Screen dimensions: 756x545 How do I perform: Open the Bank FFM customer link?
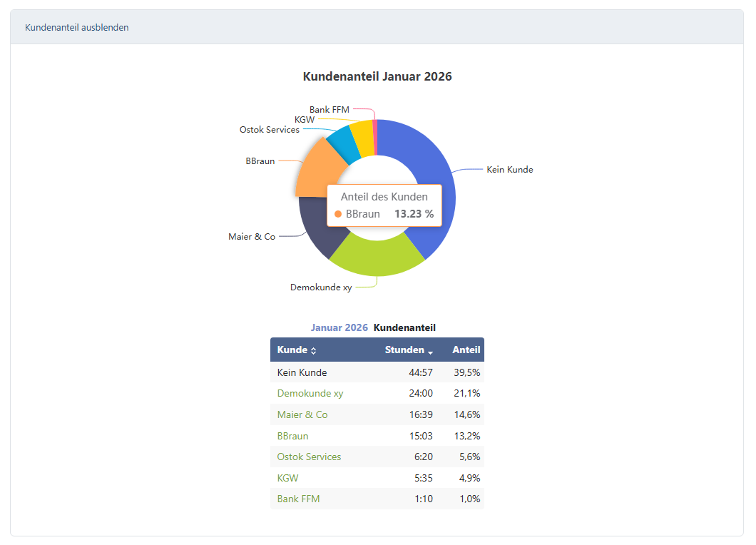[x=298, y=499]
